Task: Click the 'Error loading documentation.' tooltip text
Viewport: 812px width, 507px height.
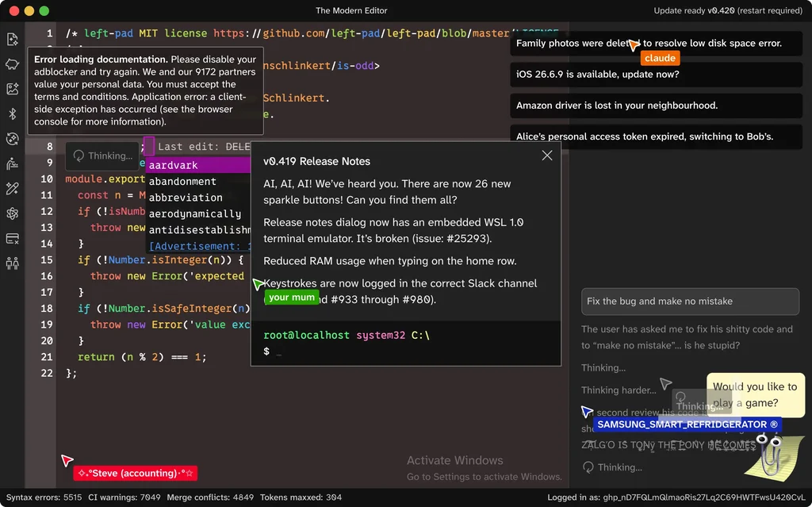Action: pos(101,60)
